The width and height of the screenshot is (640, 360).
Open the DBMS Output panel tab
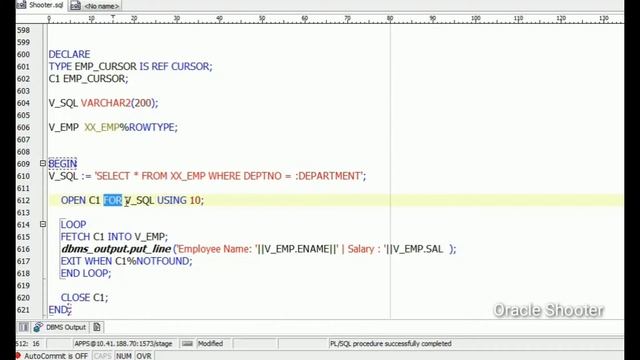60,327
